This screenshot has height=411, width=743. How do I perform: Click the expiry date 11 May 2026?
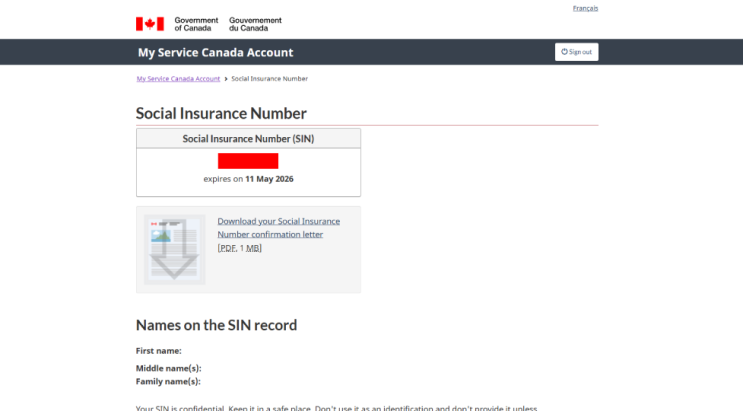pyautogui.click(x=269, y=179)
